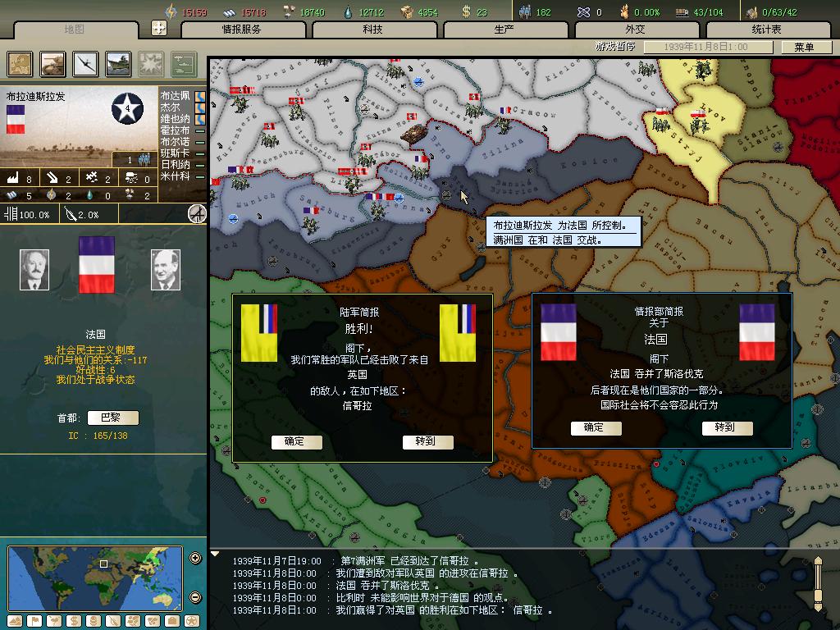Click the right French leader portrait

pyautogui.click(x=166, y=269)
